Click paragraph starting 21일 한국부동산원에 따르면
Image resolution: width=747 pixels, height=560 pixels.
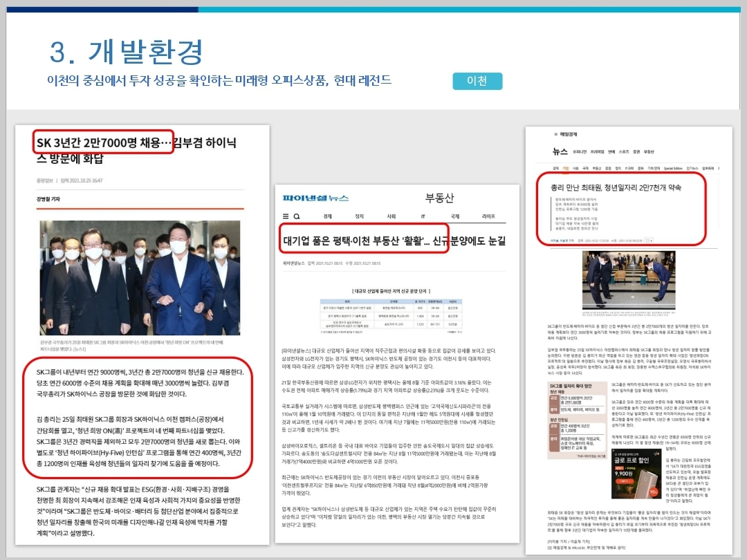[x=386, y=386]
